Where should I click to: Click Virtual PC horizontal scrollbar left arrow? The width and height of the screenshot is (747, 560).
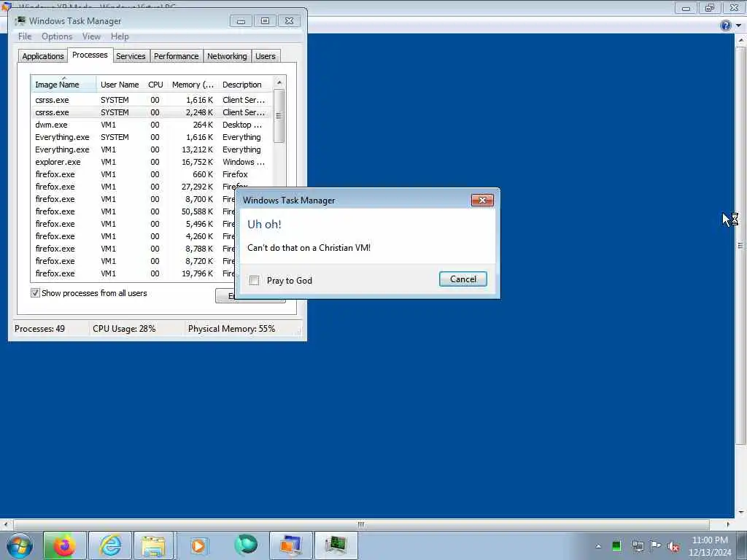[5, 524]
